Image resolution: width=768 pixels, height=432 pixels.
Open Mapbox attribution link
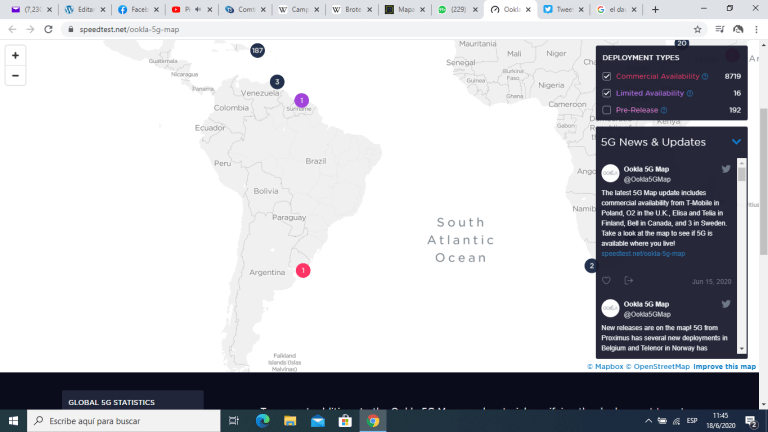(x=605, y=366)
